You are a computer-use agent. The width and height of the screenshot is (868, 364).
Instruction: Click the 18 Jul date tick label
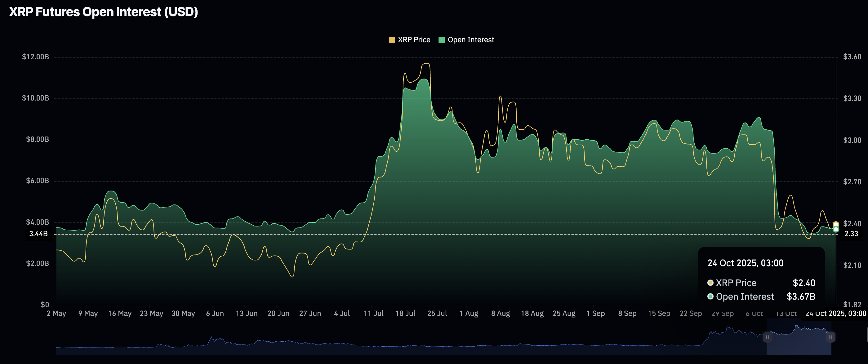tap(405, 313)
